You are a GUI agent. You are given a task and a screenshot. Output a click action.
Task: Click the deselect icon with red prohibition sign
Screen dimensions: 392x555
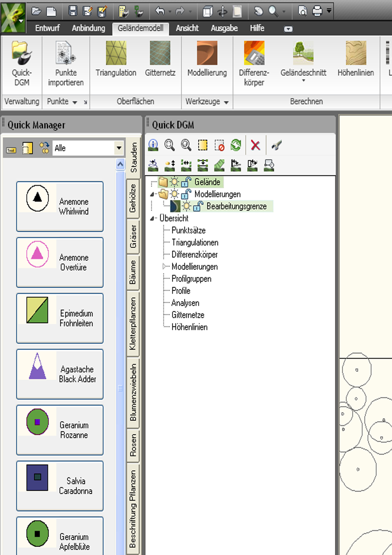[219, 145]
